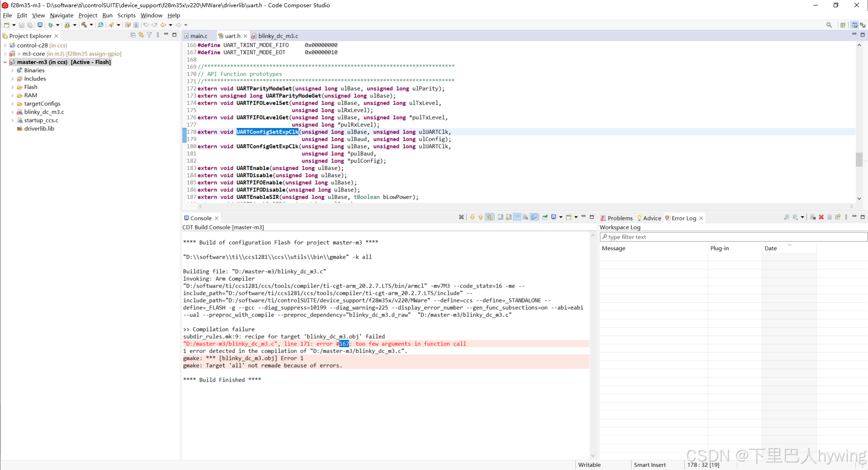Viewport: 868px width, 470px height.
Task: Toggle show console on output change
Action: (534, 217)
